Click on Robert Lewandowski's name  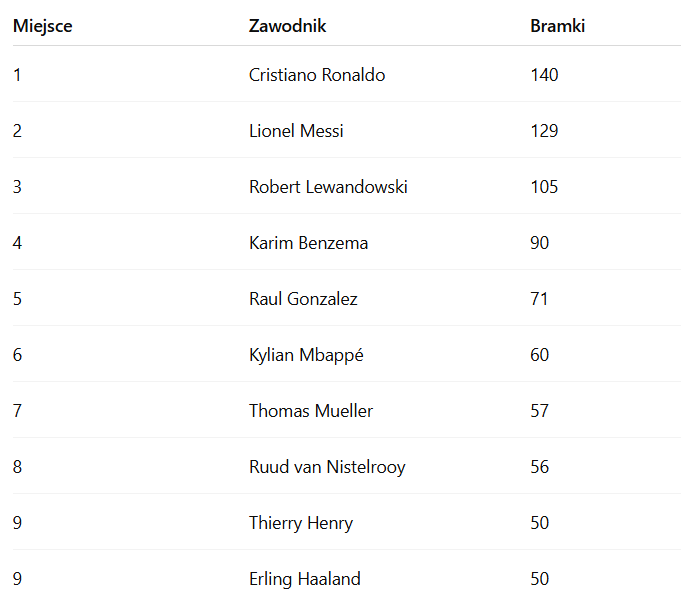328,187
